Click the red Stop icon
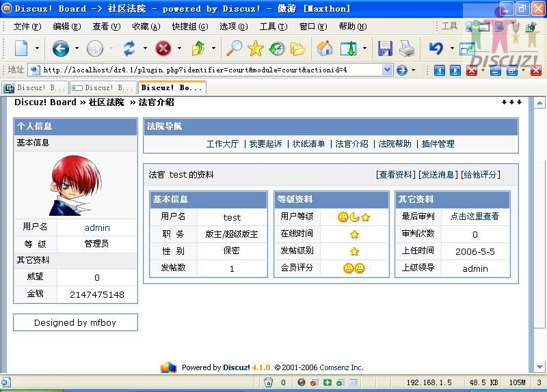The width and height of the screenshot is (547, 392). [163, 48]
